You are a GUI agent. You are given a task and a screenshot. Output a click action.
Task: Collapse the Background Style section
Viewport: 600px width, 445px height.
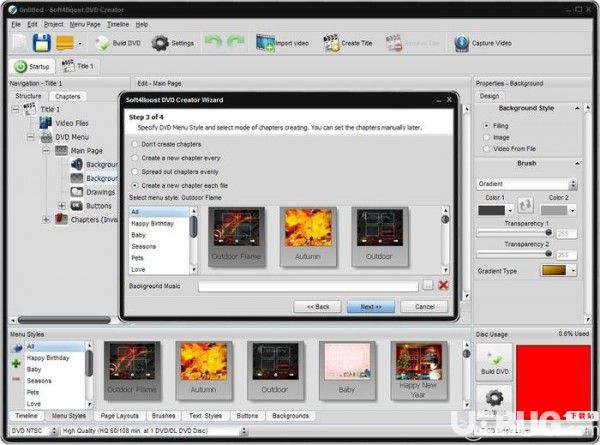click(x=577, y=109)
